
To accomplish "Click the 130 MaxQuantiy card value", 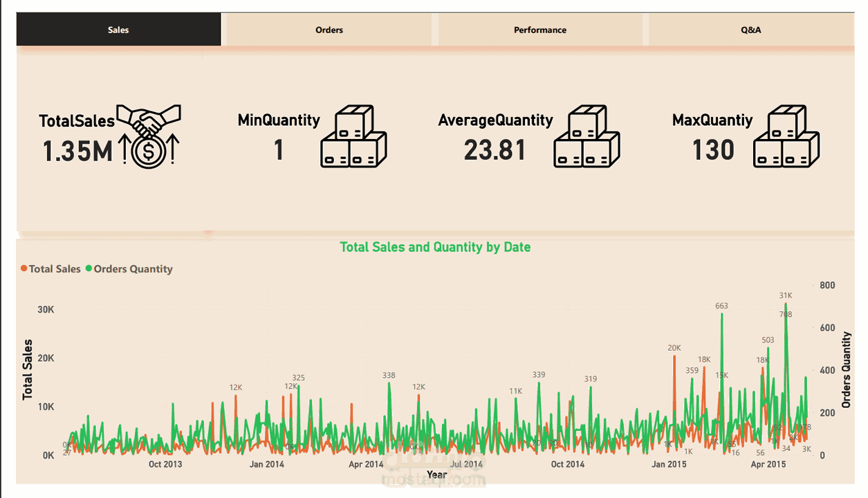I will tap(713, 150).
